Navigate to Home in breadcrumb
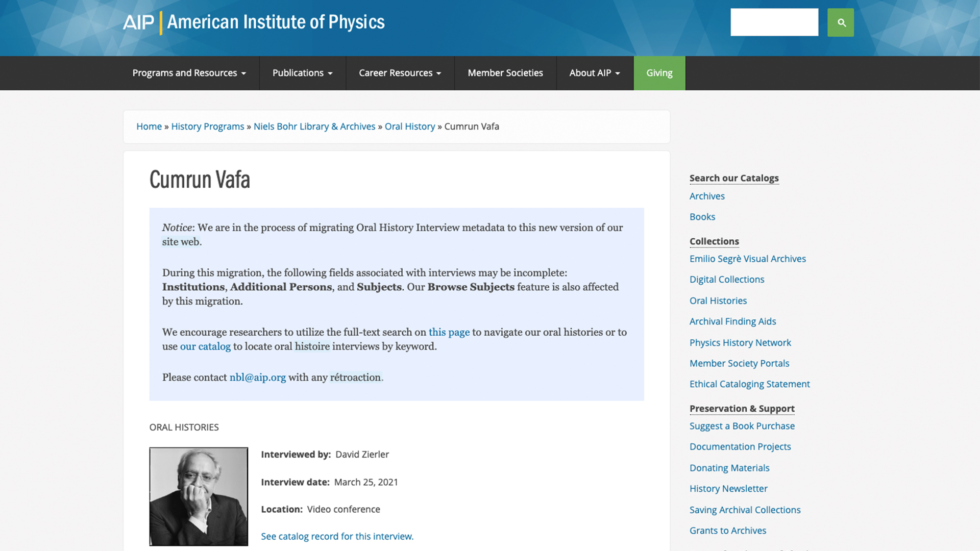The image size is (980, 551). [x=149, y=127]
